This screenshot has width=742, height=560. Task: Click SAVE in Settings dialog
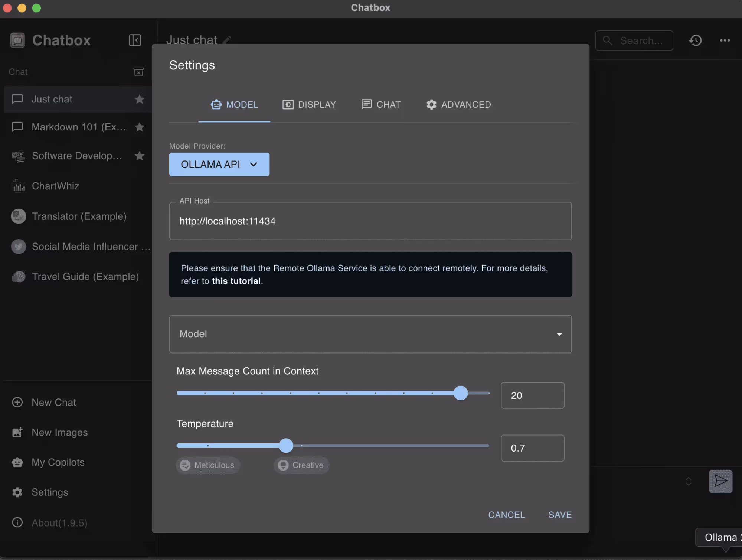pyautogui.click(x=560, y=515)
